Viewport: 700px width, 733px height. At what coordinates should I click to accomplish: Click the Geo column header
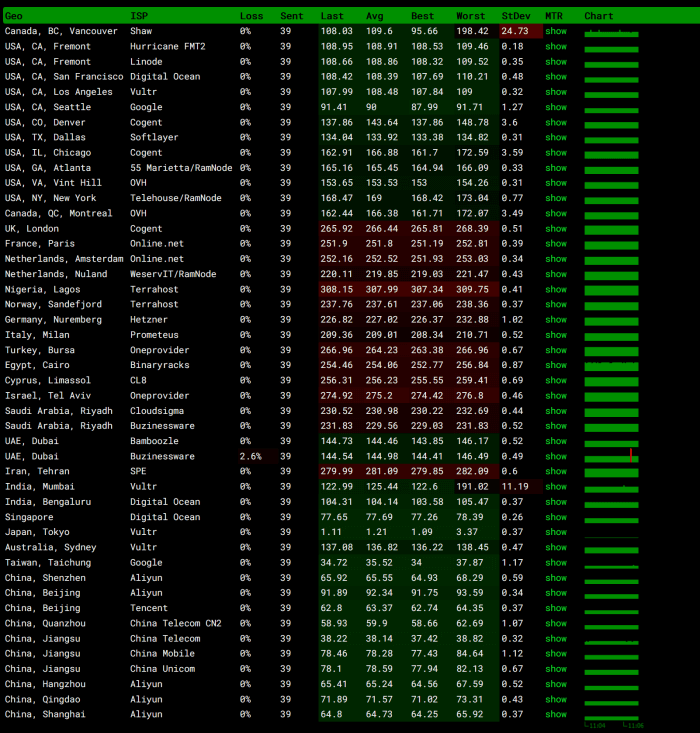pyautogui.click(x=14, y=16)
